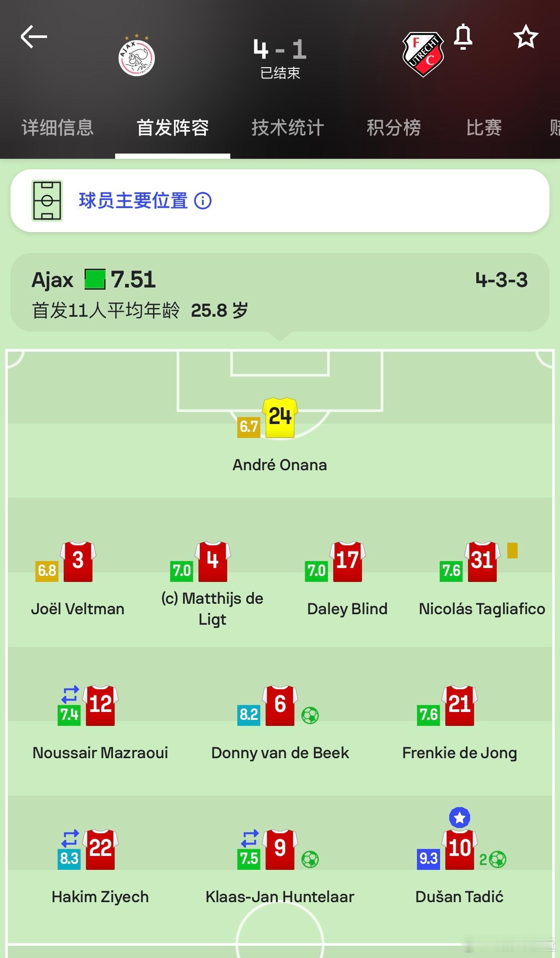
Task: Open the 球员主要位置 link
Action: [133, 201]
